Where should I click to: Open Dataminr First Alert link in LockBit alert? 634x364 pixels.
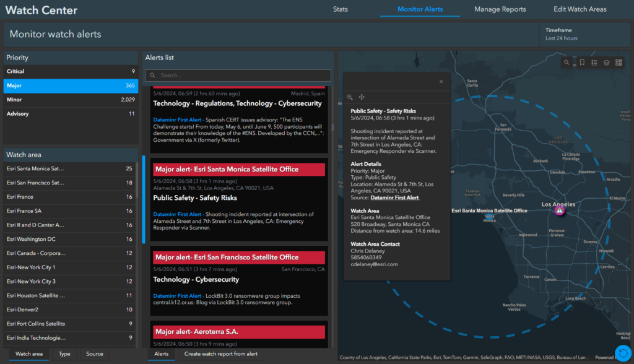click(x=177, y=296)
